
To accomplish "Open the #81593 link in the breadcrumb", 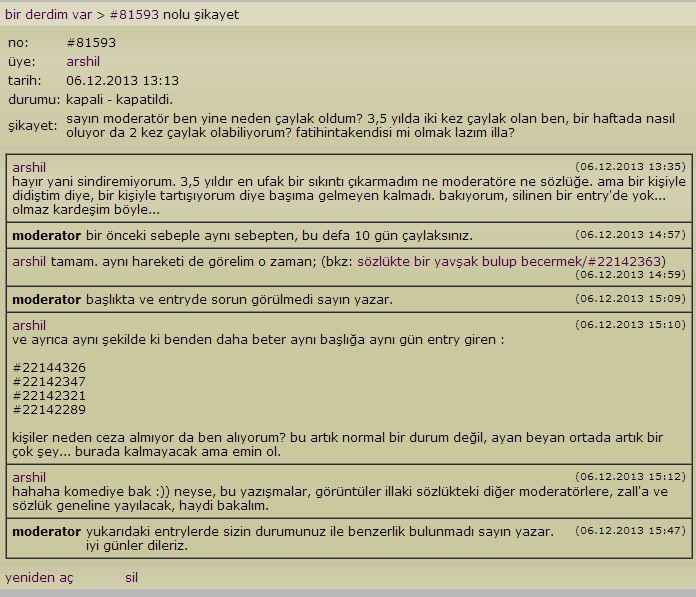I will [x=134, y=15].
